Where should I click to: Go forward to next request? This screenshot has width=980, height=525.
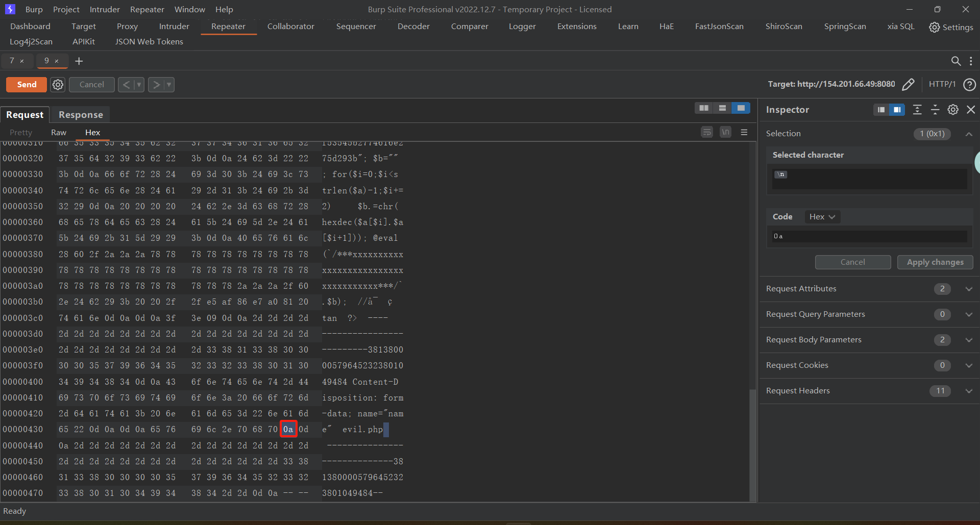click(x=156, y=85)
